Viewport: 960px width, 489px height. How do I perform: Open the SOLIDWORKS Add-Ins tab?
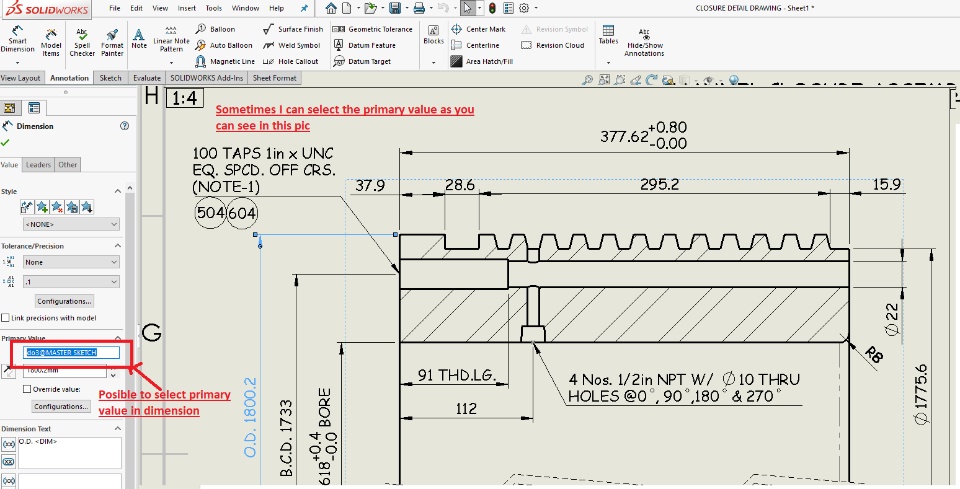click(206, 78)
